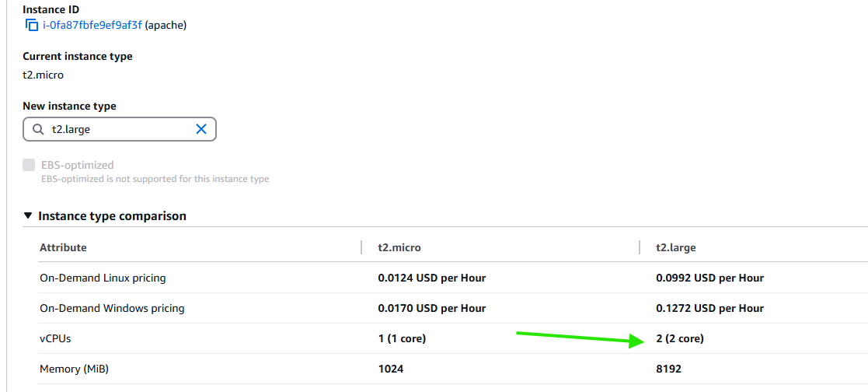Click the 2 (2 core) vCPU value
The image size is (868, 392).
pos(680,338)
